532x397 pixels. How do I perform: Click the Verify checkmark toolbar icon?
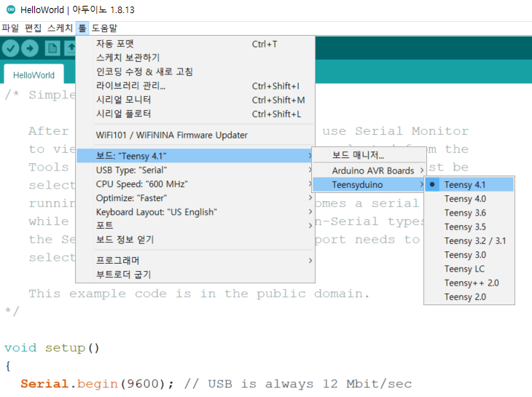pos(10,49)
